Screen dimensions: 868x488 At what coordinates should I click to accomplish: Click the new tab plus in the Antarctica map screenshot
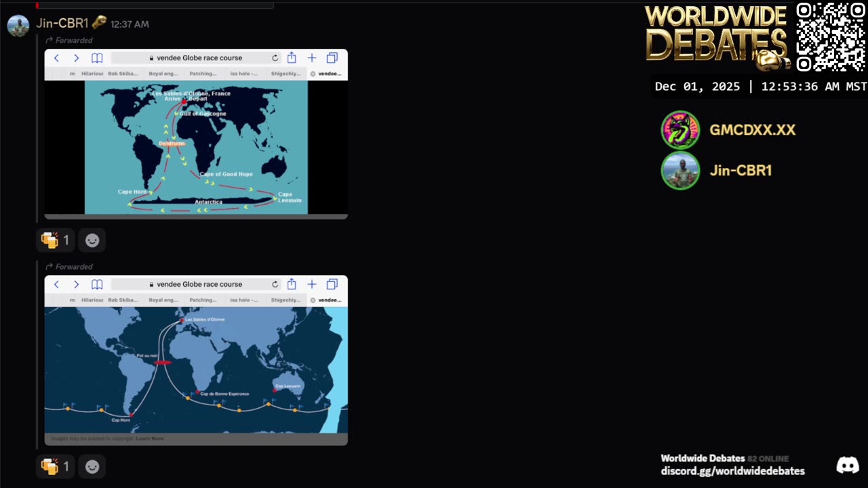tap(311, 58)
